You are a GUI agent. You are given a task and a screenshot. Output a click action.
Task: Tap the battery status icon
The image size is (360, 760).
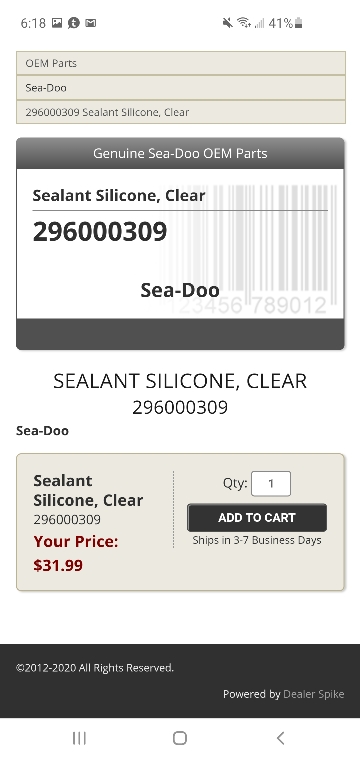pyautogui.click(x=298, y=22)
